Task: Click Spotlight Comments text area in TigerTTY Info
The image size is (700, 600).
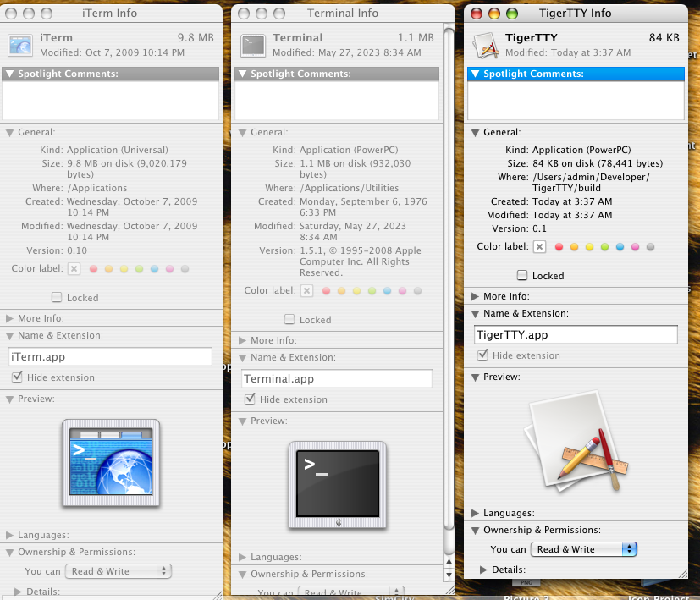Action: click(x=576, y=101)
